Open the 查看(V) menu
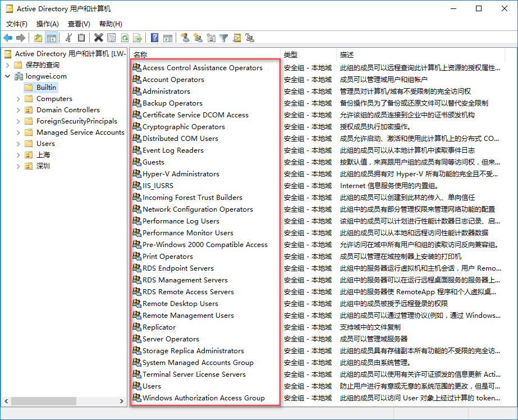 pos(79,24)
